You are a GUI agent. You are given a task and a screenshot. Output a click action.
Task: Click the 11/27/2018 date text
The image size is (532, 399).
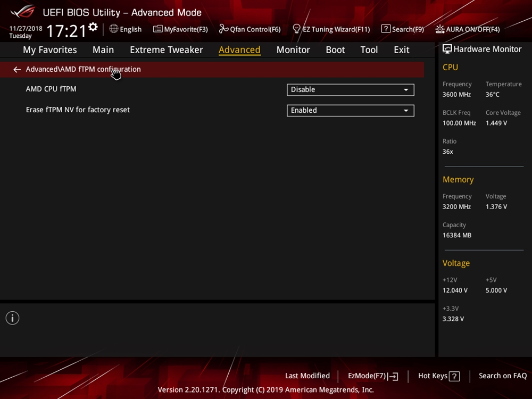point(26,28)
